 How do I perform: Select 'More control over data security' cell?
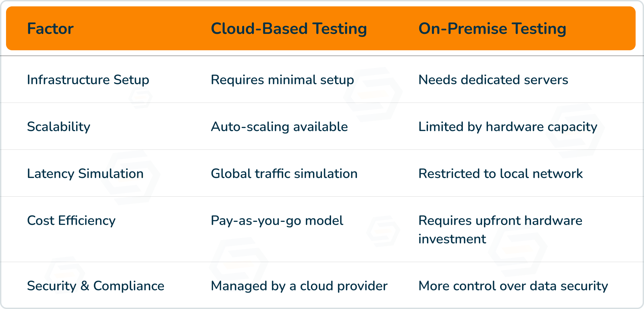(513, 286)
